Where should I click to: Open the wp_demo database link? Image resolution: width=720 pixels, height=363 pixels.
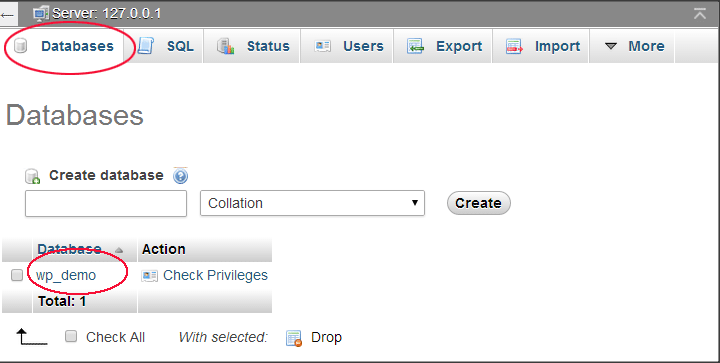tap(66, 275)
